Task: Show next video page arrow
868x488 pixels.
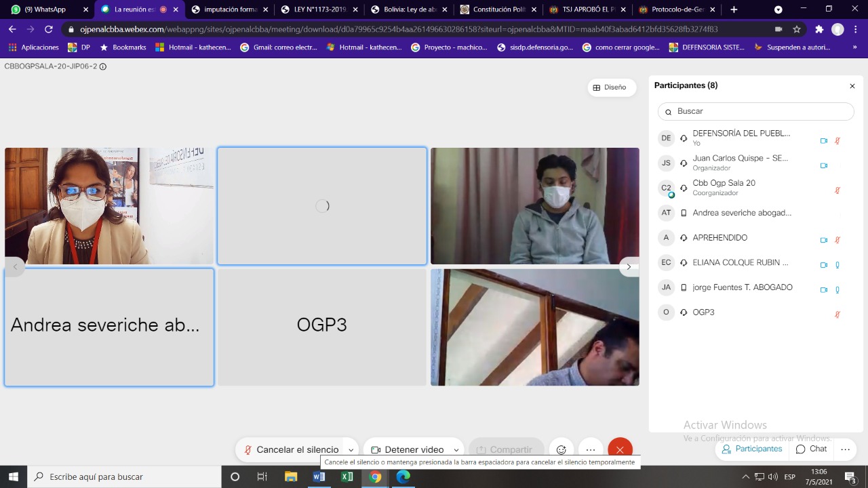Action: [629, 266]
